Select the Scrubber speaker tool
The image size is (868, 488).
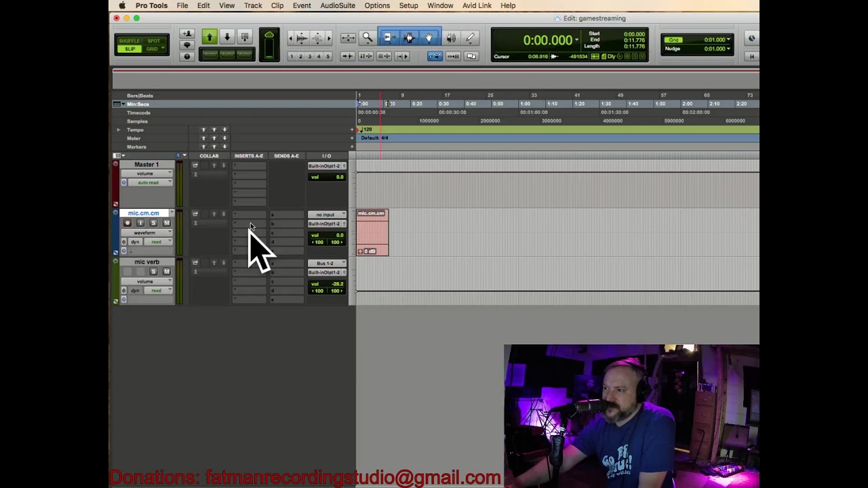coord(451,38)
